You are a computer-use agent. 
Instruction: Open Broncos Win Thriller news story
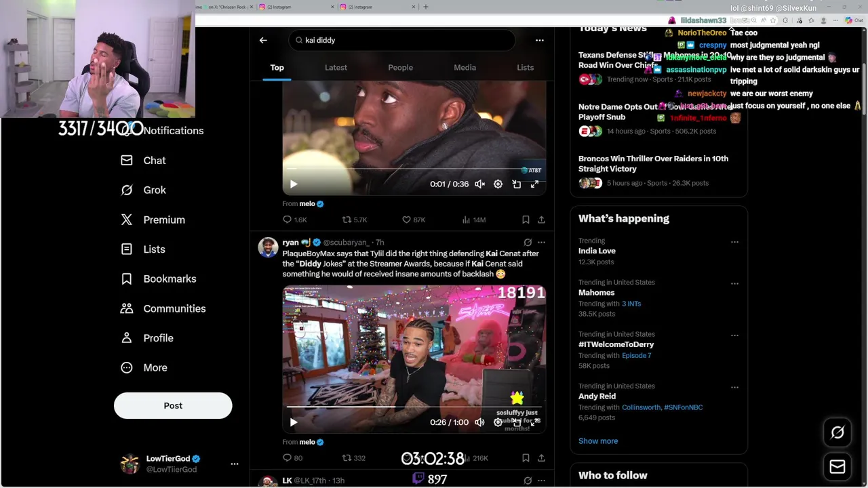point(653,164)
